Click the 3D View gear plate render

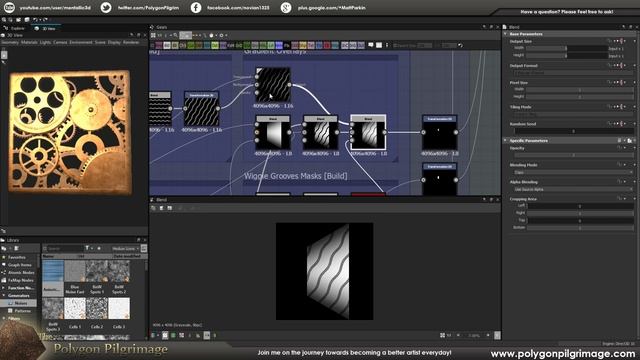pyautogui.click(x=70, y=132)
